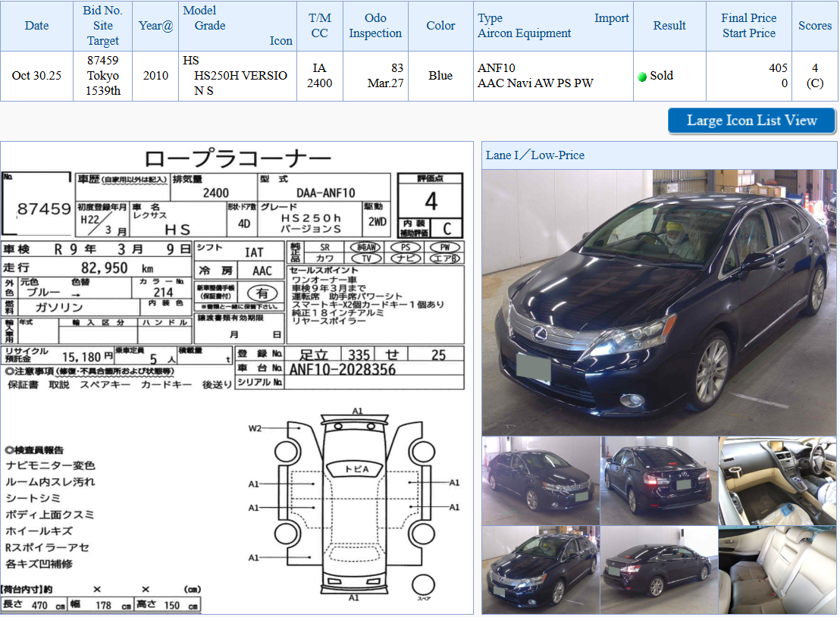
Task: Click the green Sold status dot
Action: [642, 77]
